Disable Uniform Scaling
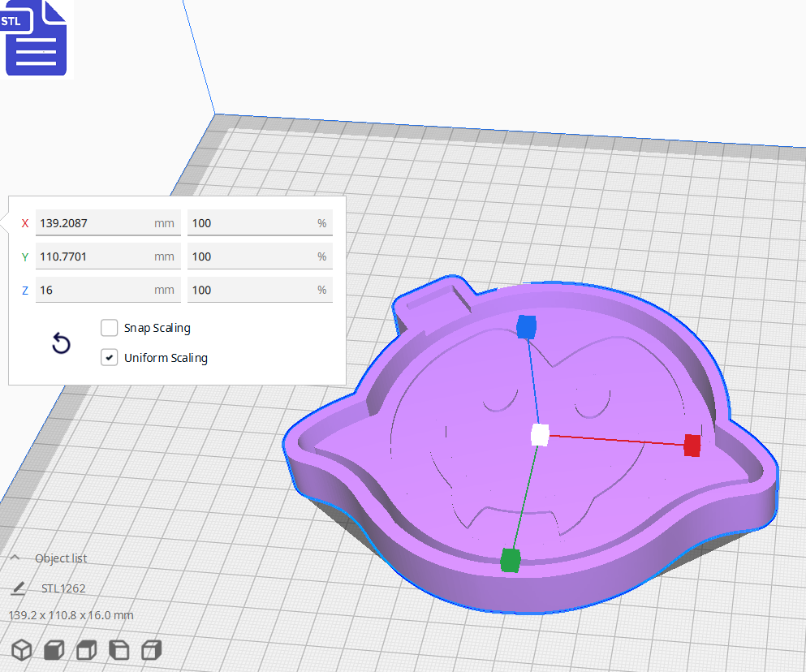Image resolution: width=806 pixels, height=672 pixels. coord(109,357)
